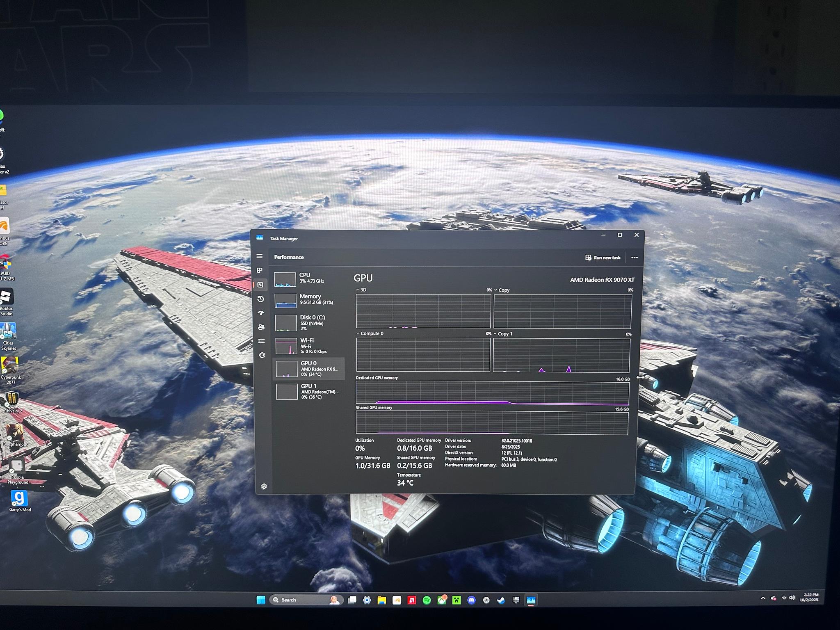The width and height of the screenshot is (840, 630).
Task: Select GPU 0 performance entry
Action: pos(309,369)
